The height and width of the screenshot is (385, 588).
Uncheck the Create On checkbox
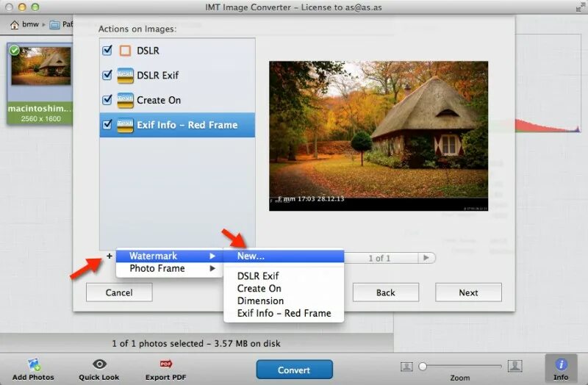coord(107,100)
